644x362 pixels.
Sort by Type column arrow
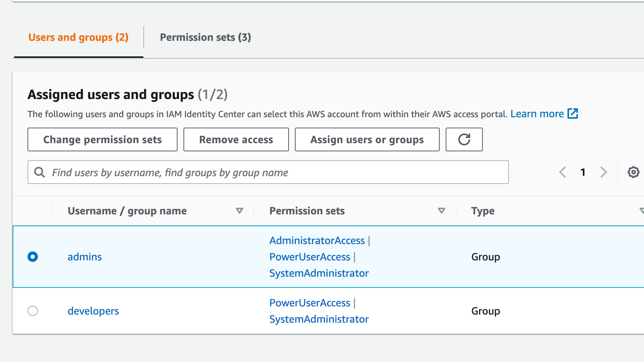coord(641,211)
